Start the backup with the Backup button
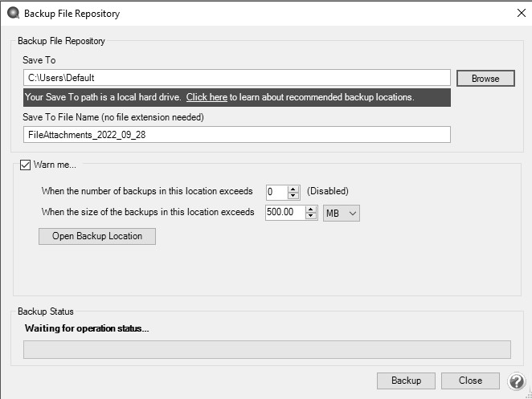This screenshot has width=532, height=399. point(406,381)
